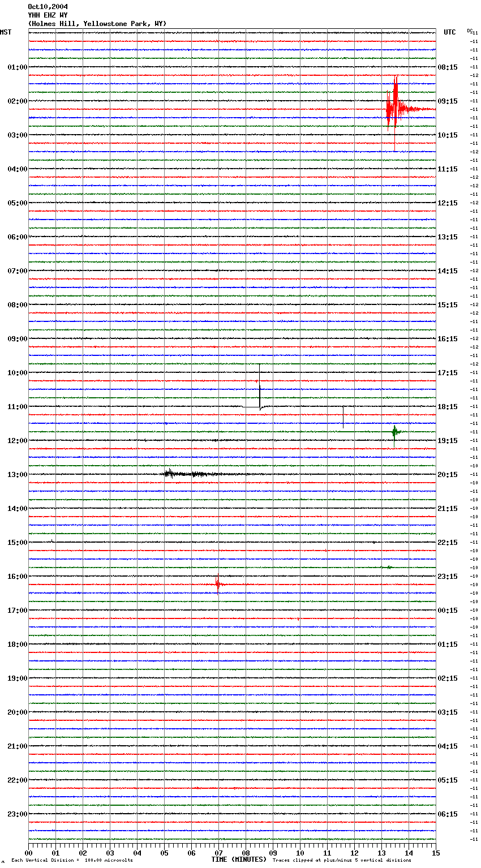Click the 05 minute tick label
Image resolution: width=481 pixels, height=868 pixels.
click(x=164, y=853)
